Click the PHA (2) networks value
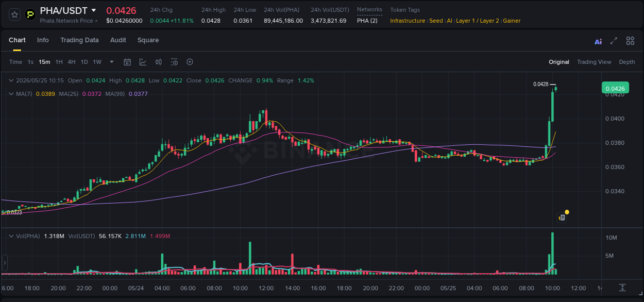This screenshot has width=644, height=302. 367,21
